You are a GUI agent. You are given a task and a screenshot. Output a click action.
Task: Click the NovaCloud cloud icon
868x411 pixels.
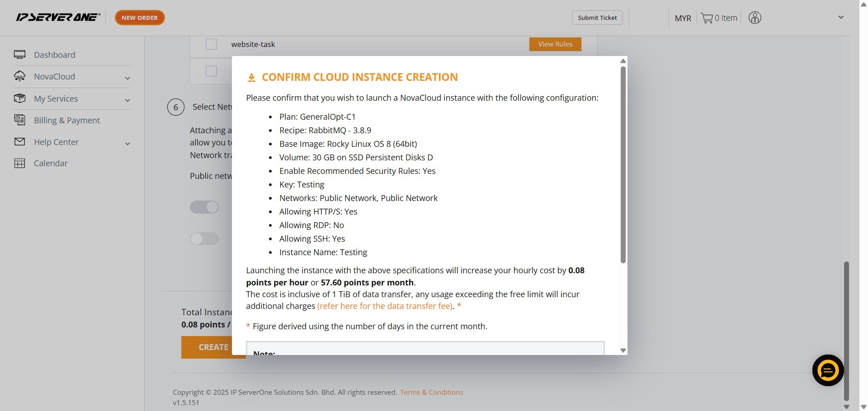tap(19, 76)
